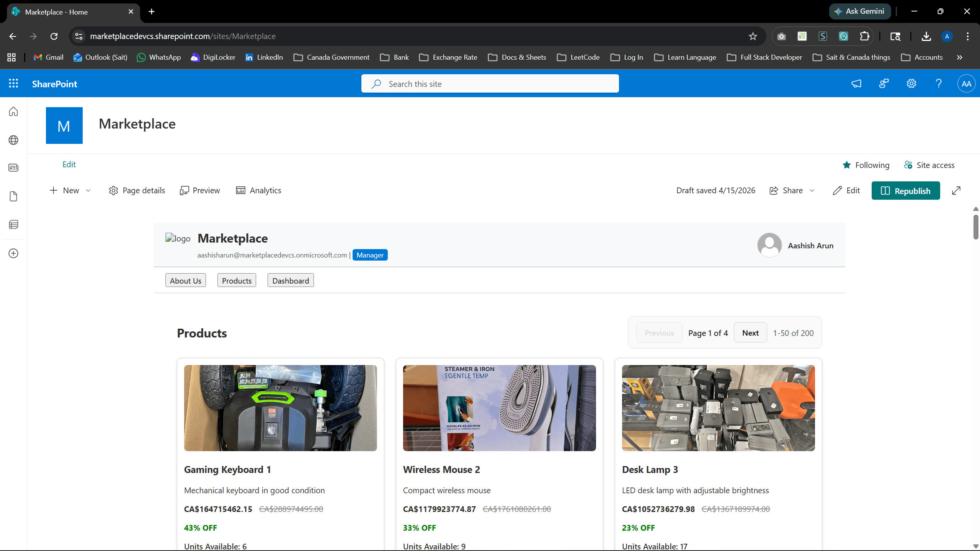This screenshot has width=980, height=551.
Task: Click the browser address bar URL
Action: [x=183, y=36]
